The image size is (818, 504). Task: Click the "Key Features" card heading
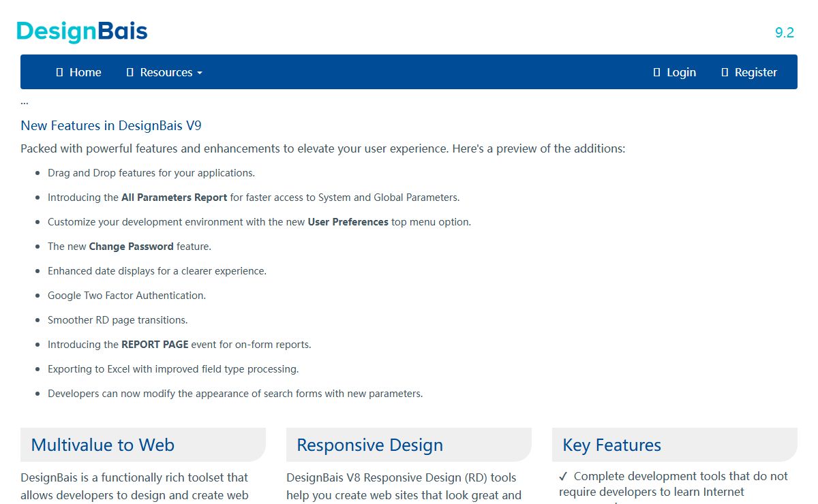(675, 445)
